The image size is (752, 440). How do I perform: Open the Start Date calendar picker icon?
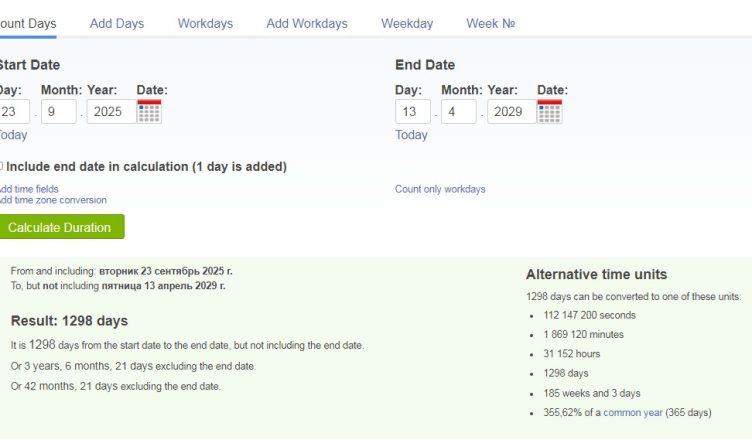(149, 111)
